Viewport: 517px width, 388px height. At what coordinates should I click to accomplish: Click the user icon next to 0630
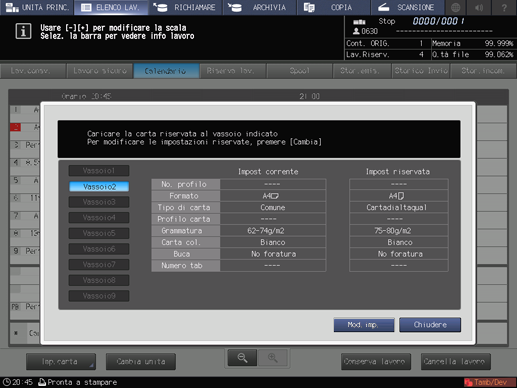point(356,31)
